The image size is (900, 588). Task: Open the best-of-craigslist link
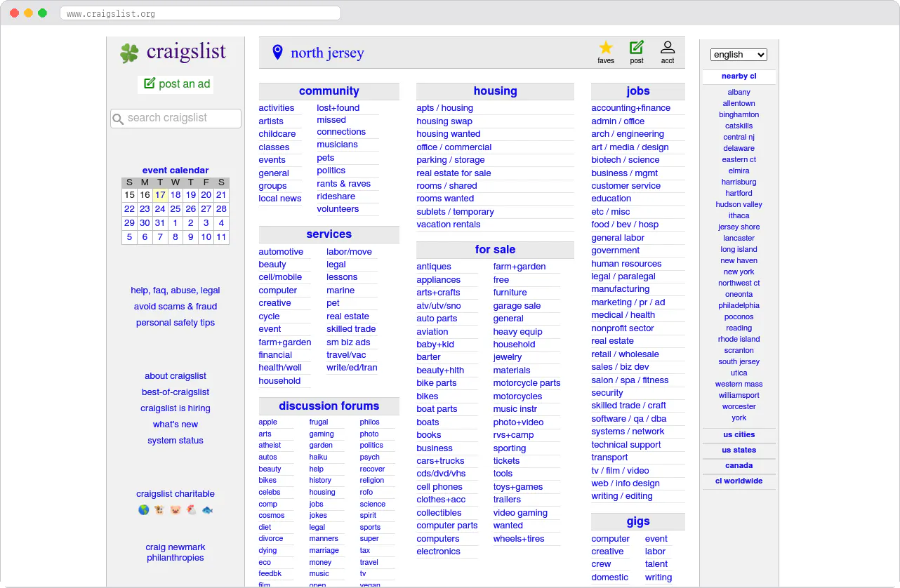tap(175, 392)
